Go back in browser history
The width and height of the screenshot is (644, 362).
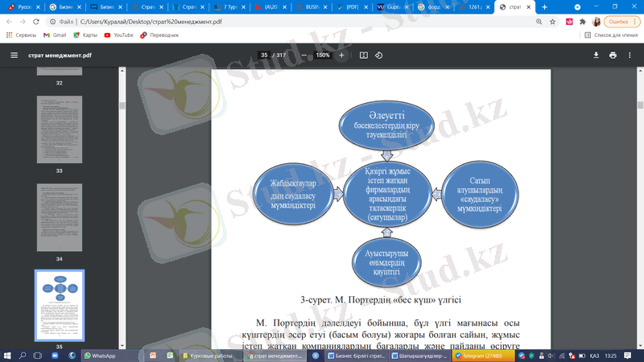[9, 22]
